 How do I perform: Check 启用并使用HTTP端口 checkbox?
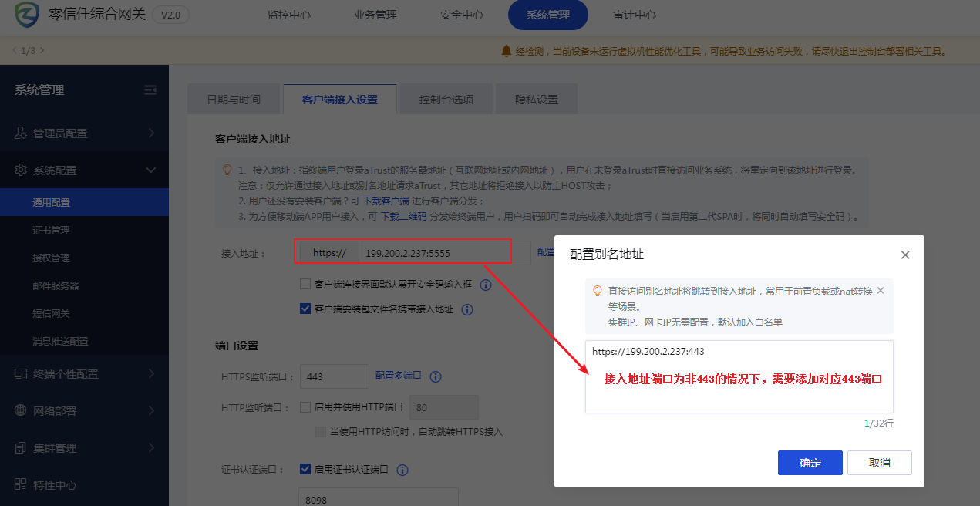tap(305, 407)
